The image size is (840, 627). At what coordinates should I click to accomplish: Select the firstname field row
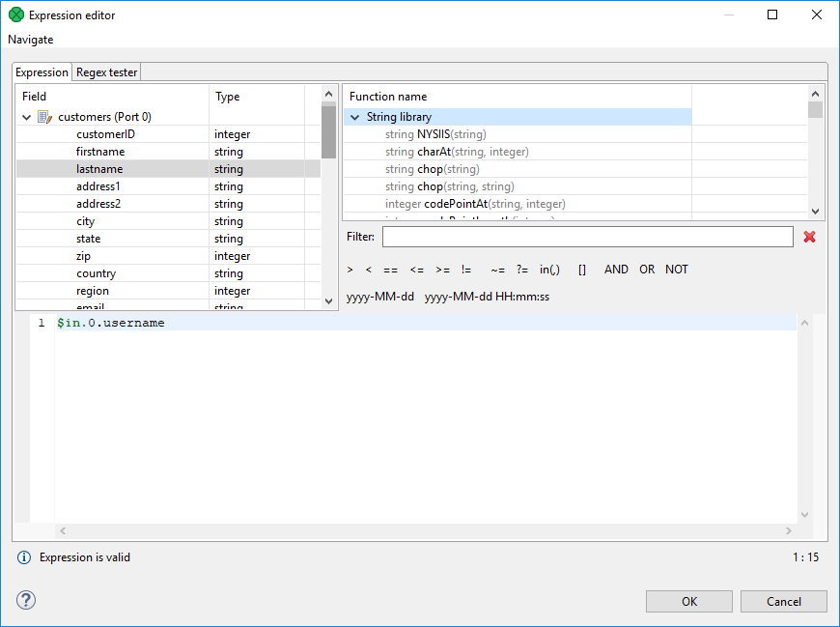[x=100, y=152]
